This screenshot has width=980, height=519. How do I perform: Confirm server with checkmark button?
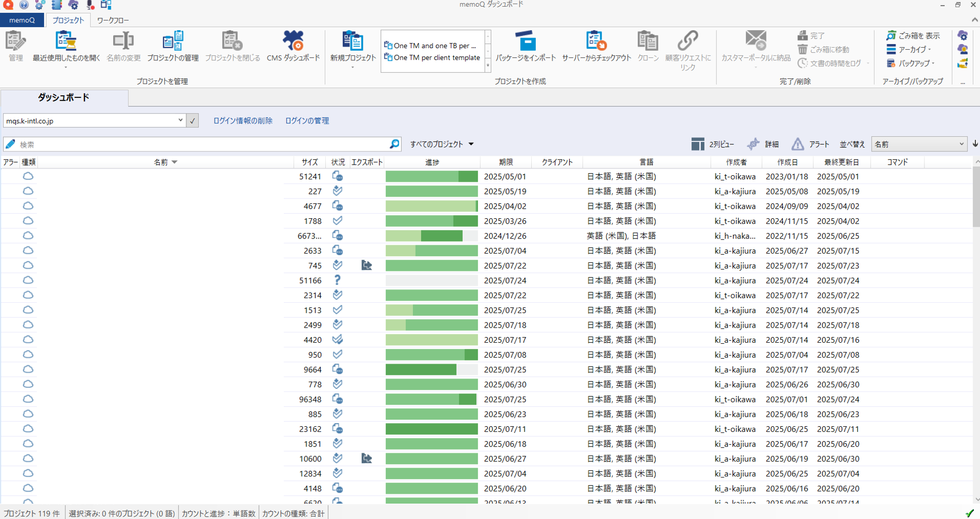[192, 121]
